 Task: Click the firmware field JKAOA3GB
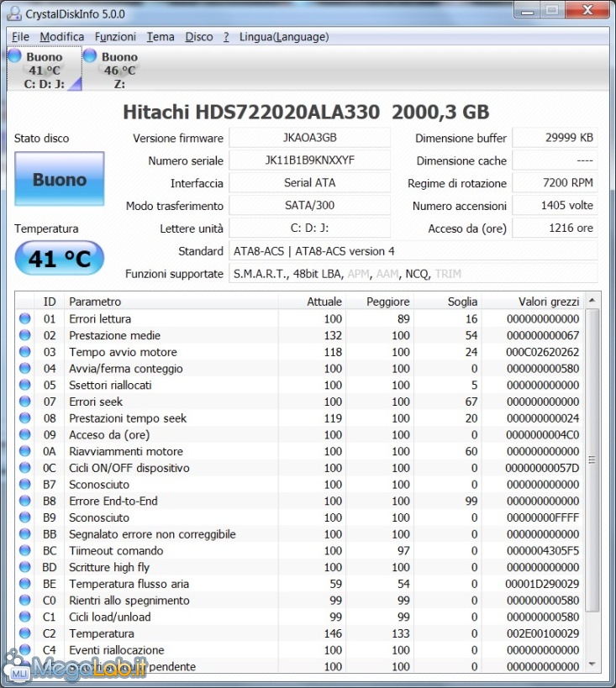309,138
